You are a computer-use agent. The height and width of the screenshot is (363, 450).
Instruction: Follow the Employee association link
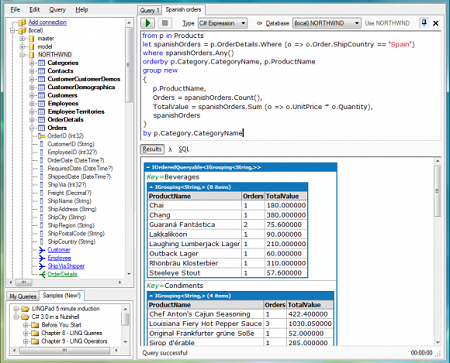59,258
